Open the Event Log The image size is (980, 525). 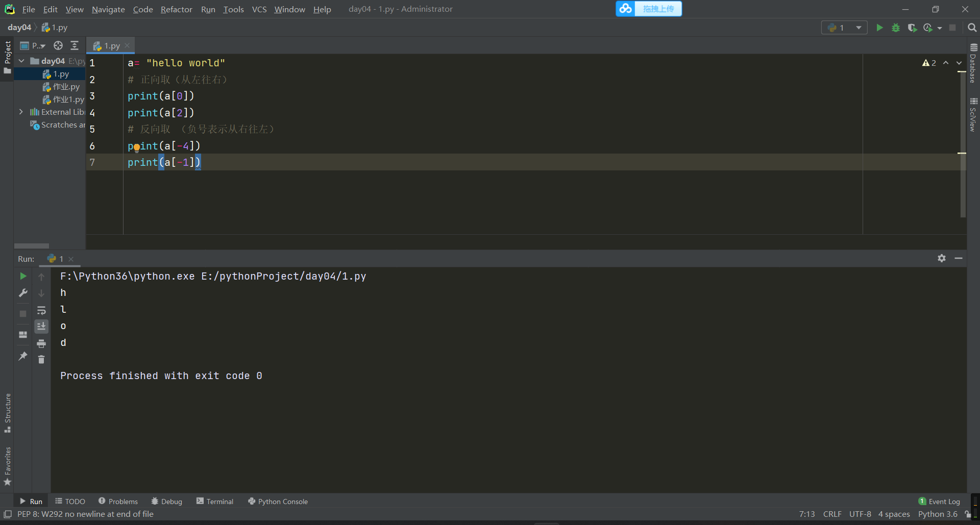[939, 502]
